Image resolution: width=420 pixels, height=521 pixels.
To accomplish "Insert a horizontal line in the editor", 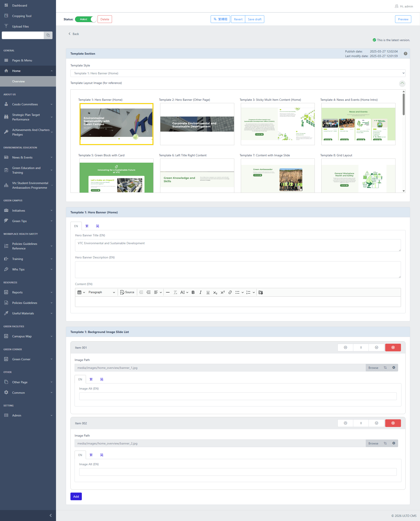I will (168, 292).
